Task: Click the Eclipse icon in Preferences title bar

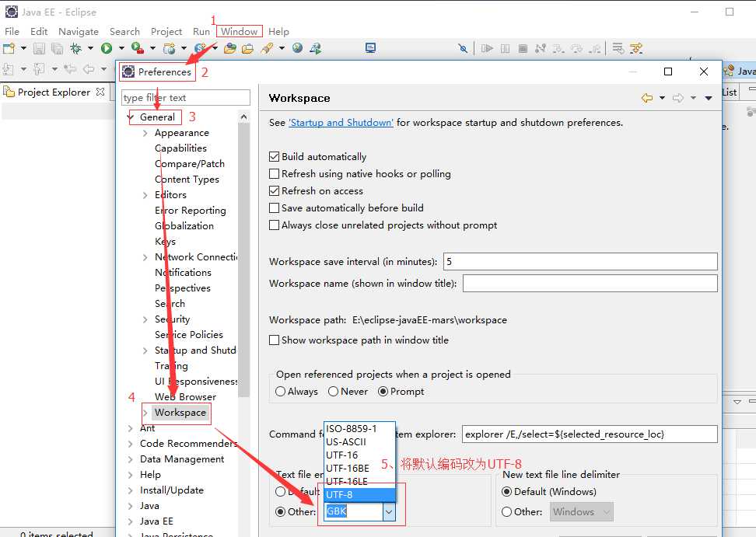Action: tap(128, 71)
